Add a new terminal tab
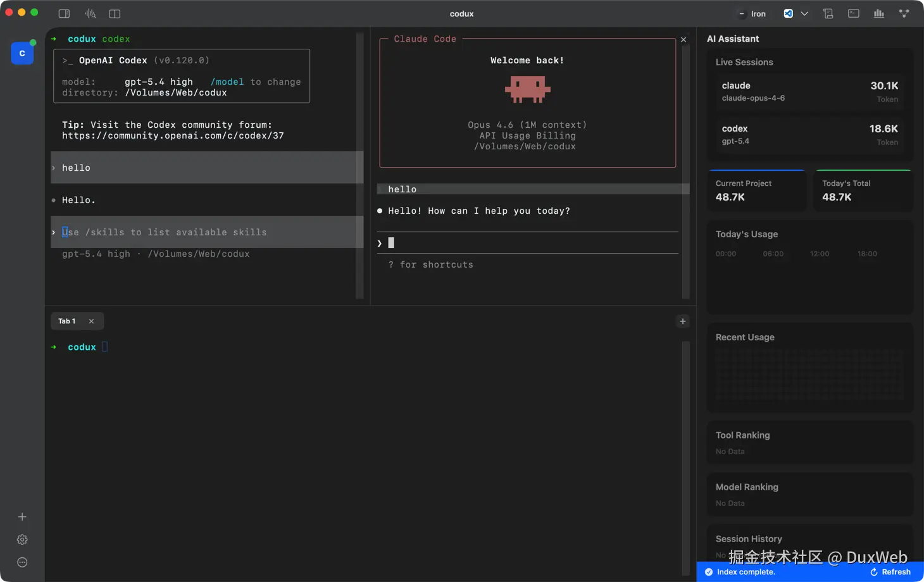 click(x=682, y=321)
